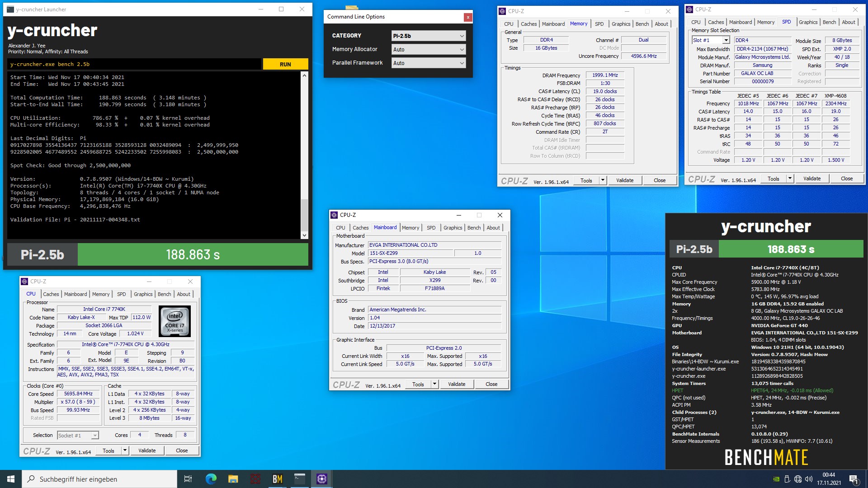Screen dimensions: 868x488
Task: Select CPU tab in CPU-Z SPD window
Action: click(x=696, y=22)
